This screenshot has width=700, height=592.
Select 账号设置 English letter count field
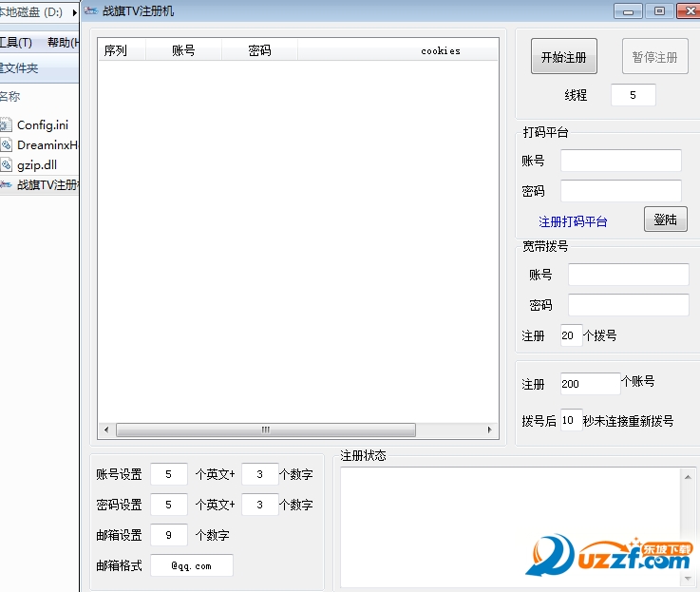coord(169,474)
